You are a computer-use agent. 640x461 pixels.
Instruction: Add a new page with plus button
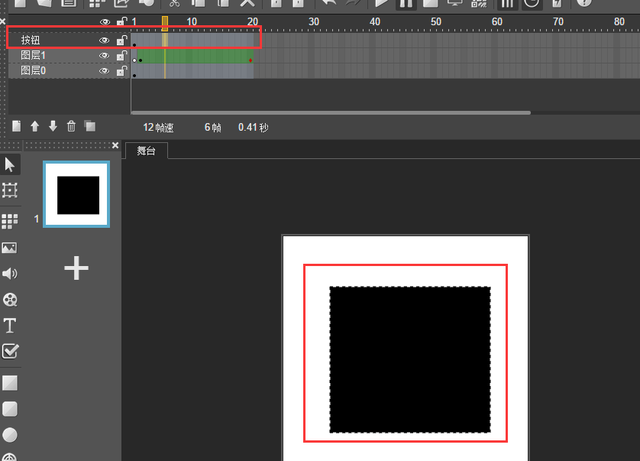tap(77, 268)
